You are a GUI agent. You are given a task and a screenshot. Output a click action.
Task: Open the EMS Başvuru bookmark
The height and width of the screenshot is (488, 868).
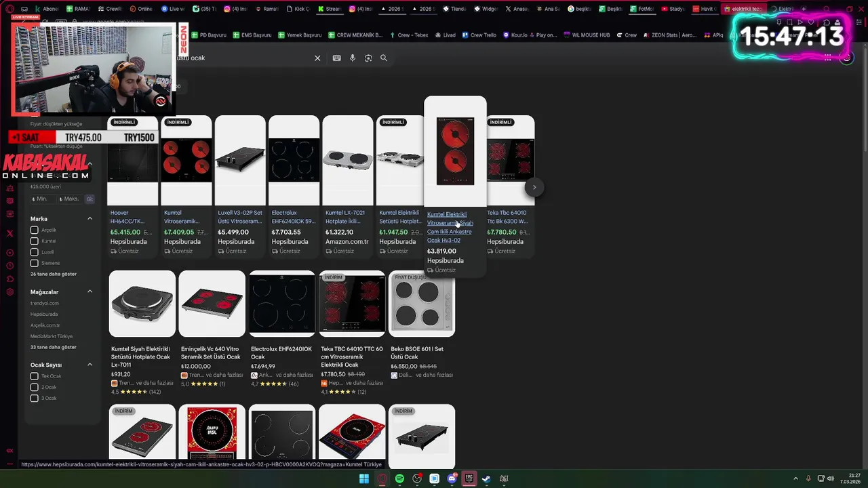[x=252, y=35]
